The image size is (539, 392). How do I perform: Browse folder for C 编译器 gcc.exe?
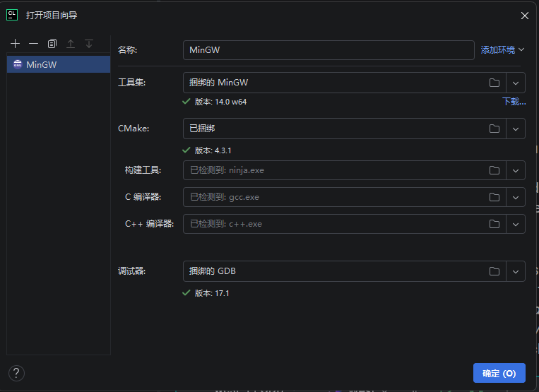494,197
